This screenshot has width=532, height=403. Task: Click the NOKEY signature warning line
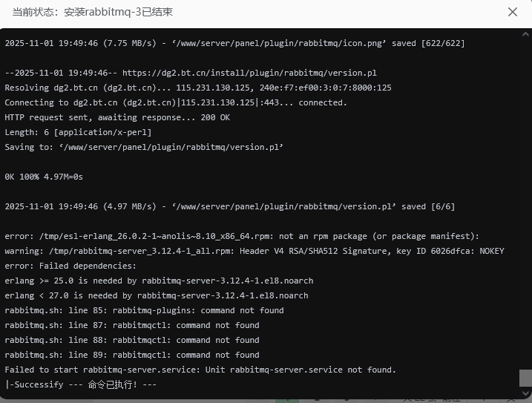[254, 251]
